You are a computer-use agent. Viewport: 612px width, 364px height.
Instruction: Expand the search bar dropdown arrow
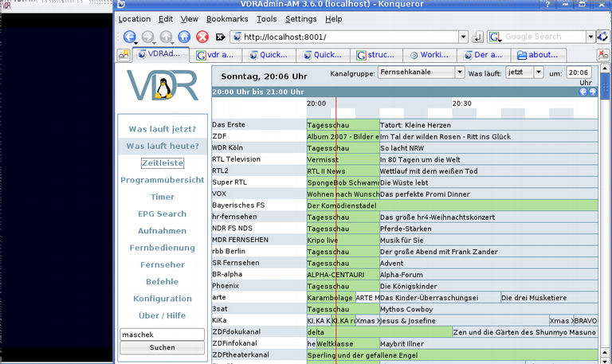pos(590,37)
